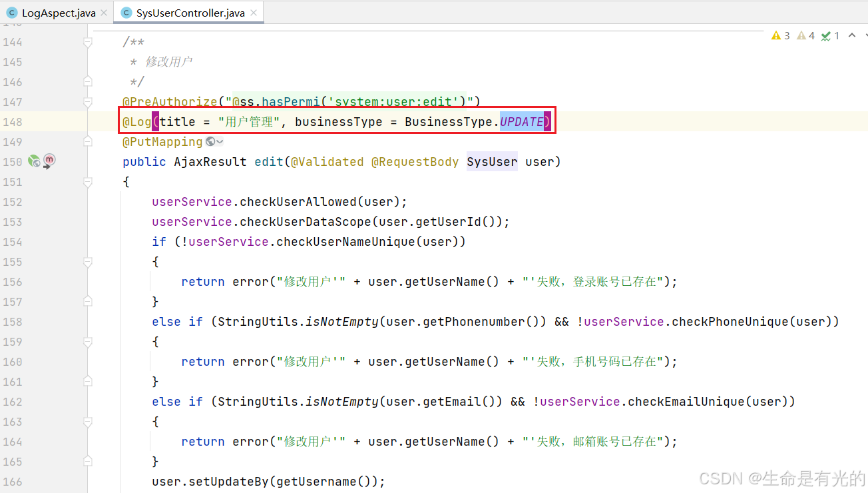Click the @RequestBody annotation
Viewport: 868px width, 493px height.
pos(415,162)
